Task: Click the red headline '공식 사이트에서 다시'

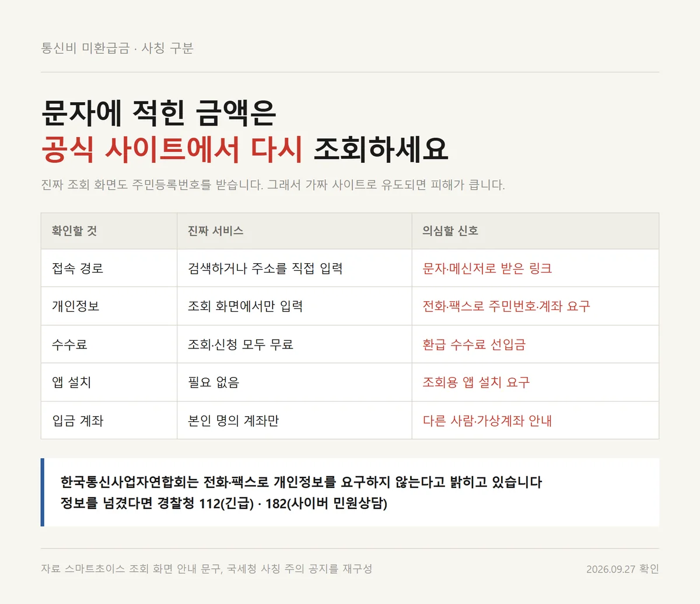Action: [x=172, y=149]
